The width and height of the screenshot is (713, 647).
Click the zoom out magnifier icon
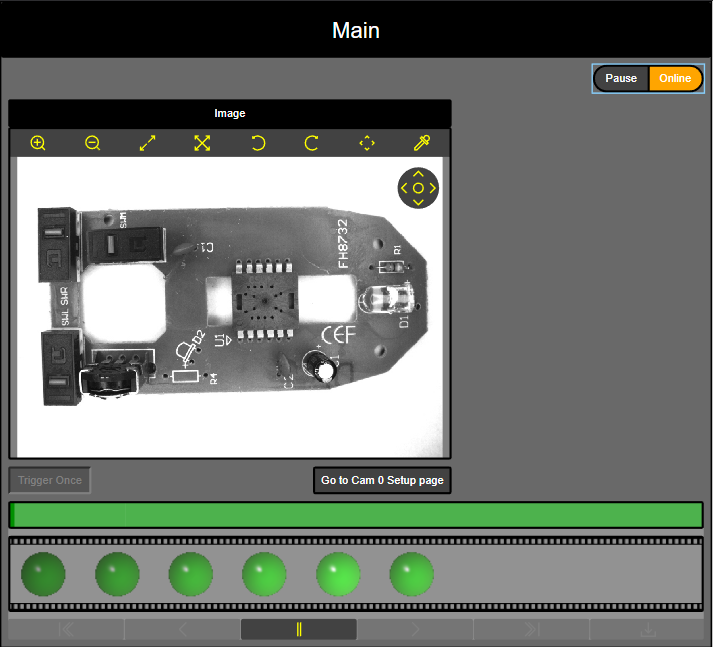(93, 143)
